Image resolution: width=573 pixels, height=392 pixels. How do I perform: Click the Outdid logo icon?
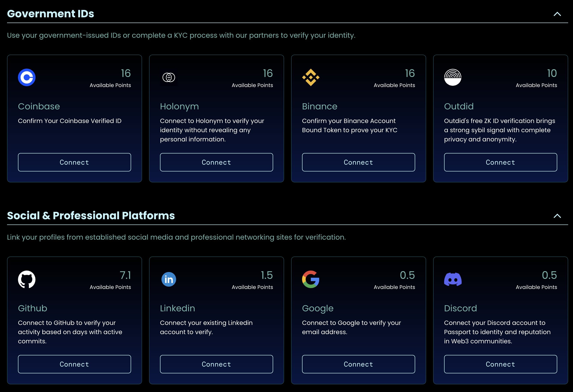point(453,77)
